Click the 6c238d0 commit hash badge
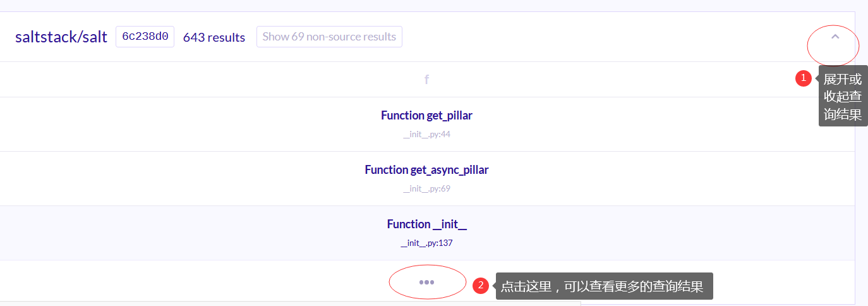The image size is (868, 306). 145,37
